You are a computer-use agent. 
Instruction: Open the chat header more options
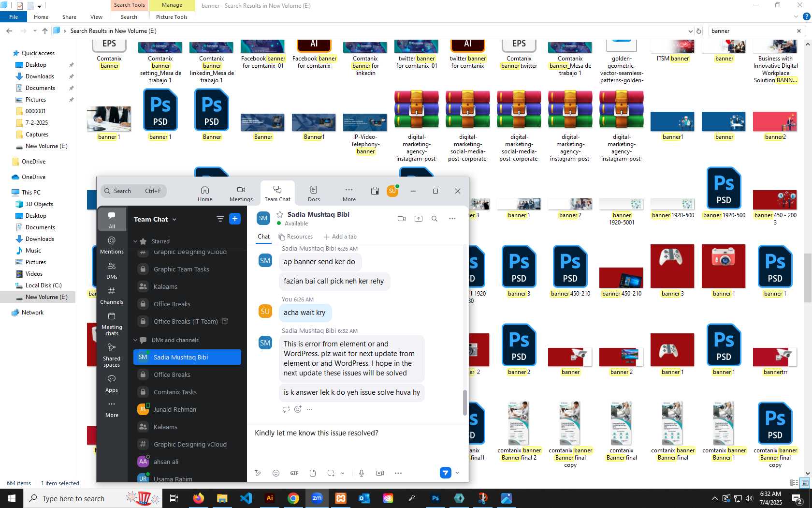(x=452, y=219)
